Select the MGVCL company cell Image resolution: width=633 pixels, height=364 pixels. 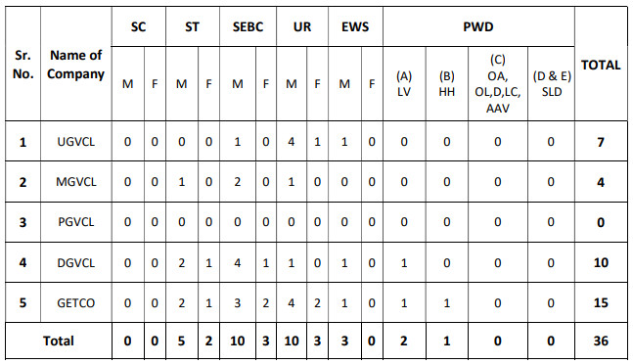click(76, 182)
